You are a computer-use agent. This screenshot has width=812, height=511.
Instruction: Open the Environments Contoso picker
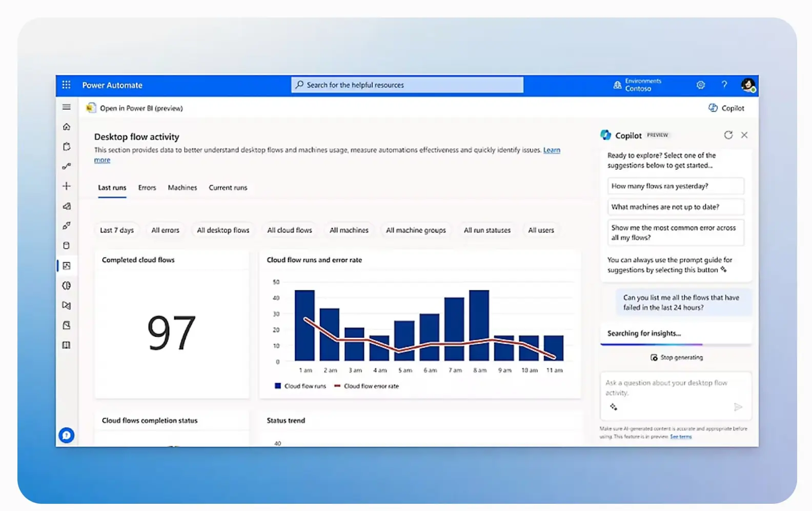637,85
